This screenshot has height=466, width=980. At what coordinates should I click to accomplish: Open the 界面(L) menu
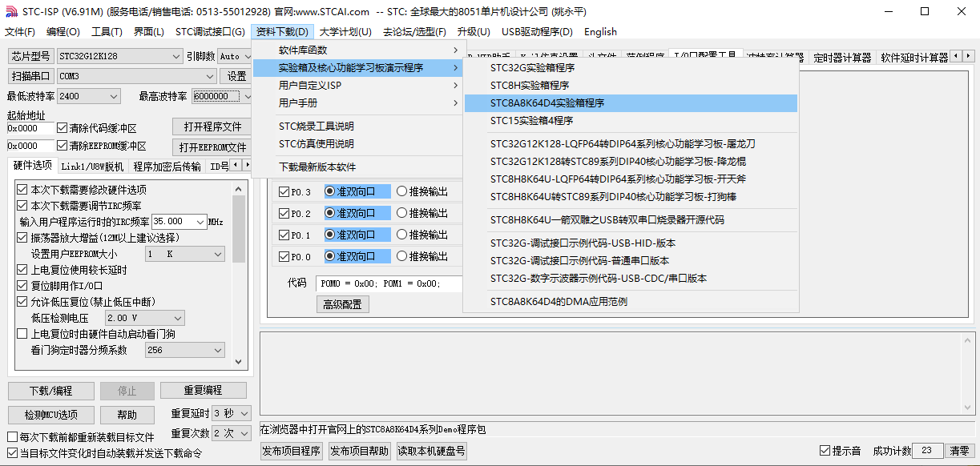148,32
